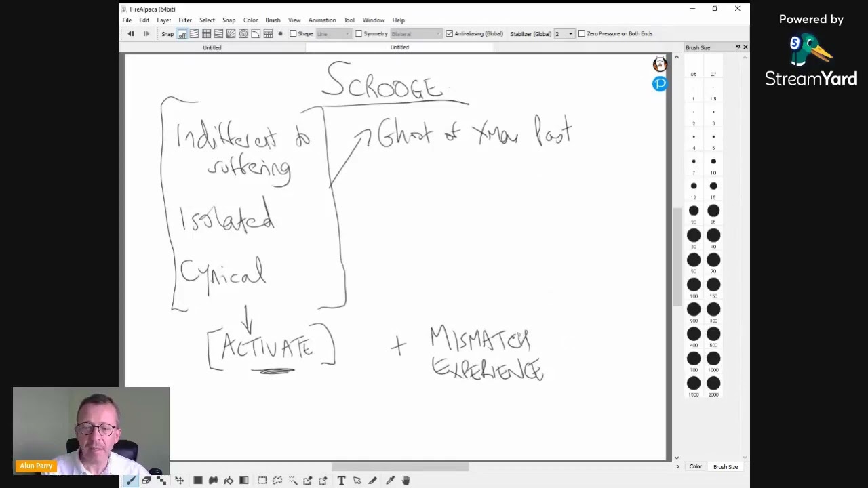Select the Operation tool

click(x=357, y=480)
